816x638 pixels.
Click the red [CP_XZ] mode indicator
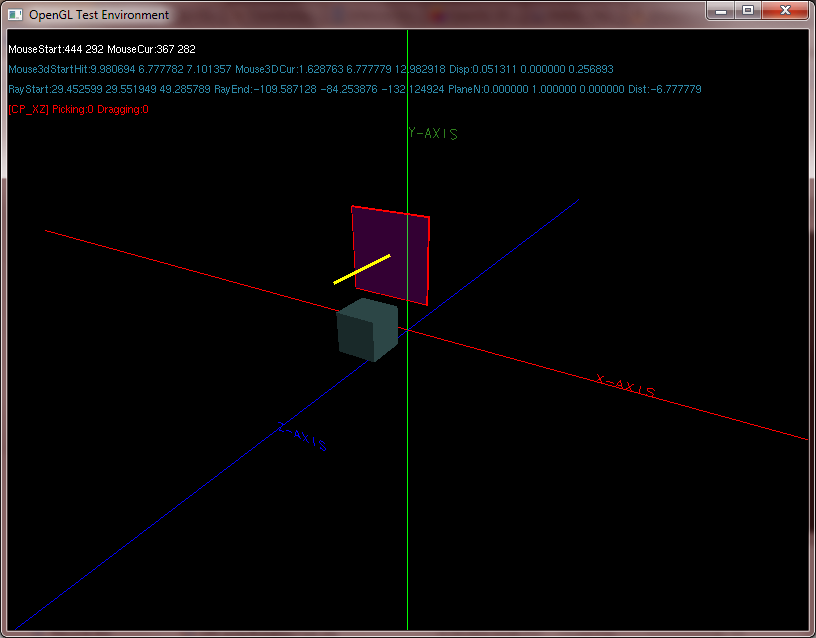click(28, 110)
